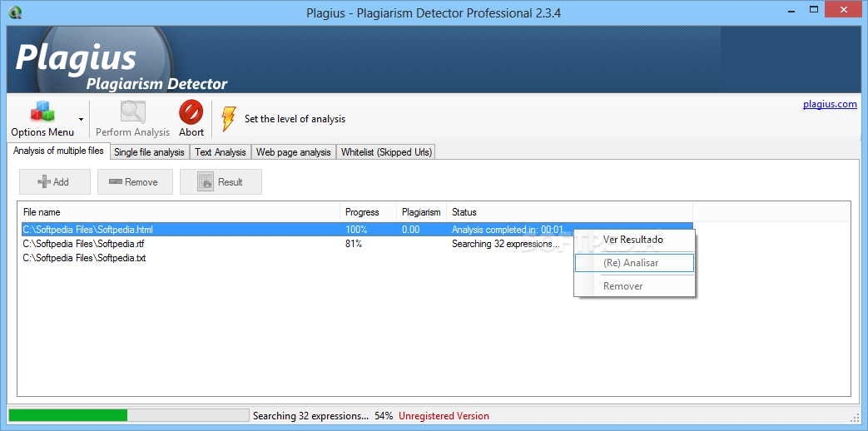
Task: Click the Remove button
Action: click(x=135, y=182)
